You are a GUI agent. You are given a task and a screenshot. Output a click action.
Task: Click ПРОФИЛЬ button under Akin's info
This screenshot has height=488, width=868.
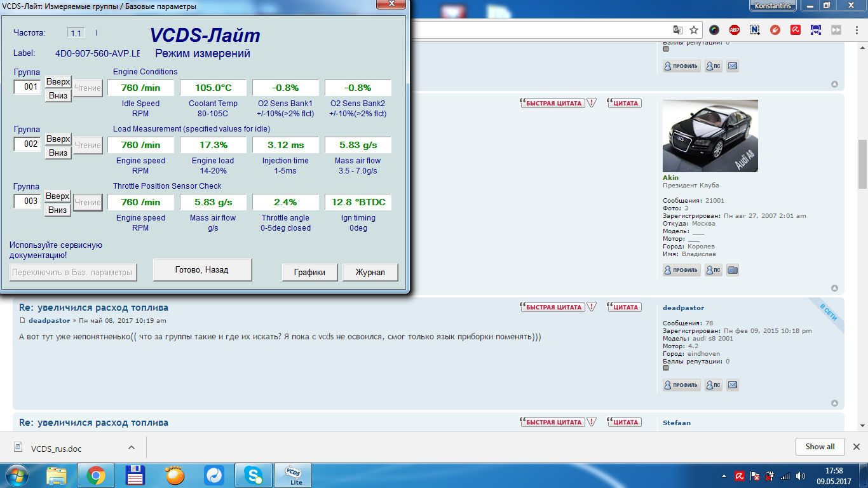tap(682, 270)
